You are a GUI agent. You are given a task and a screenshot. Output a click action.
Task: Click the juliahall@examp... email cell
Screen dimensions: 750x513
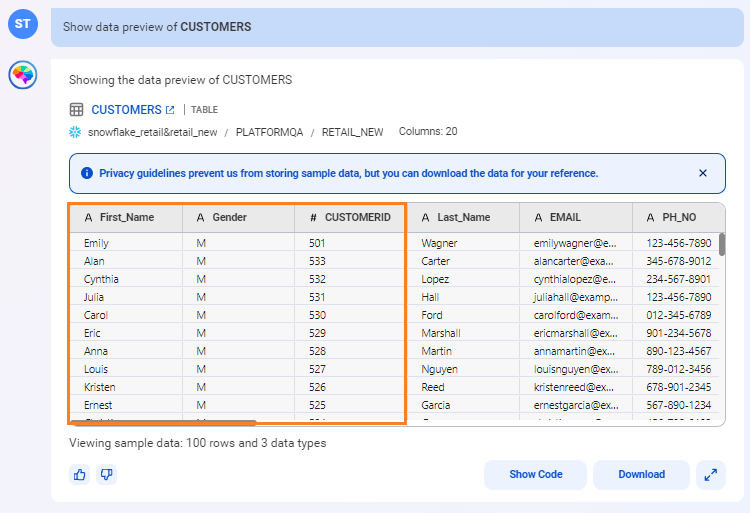point(576,297)
